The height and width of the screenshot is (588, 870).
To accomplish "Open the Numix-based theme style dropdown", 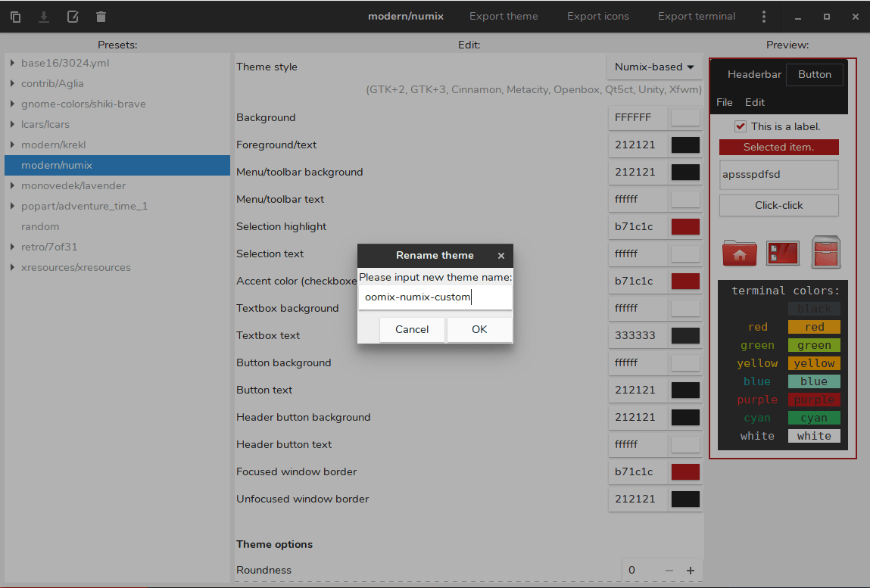I will coord(654,67).
